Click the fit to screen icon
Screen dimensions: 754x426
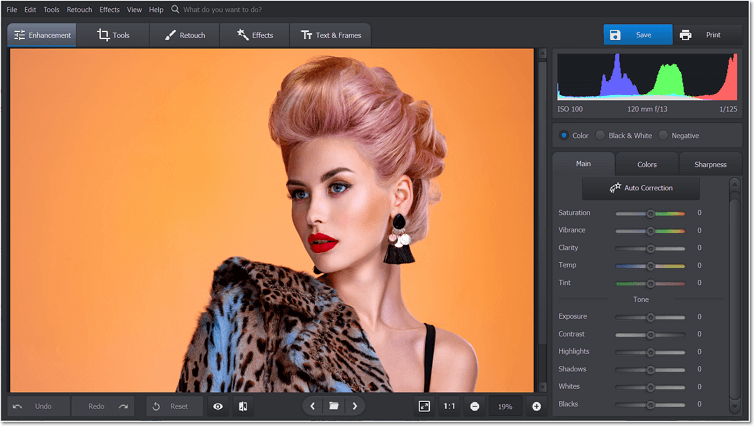(x=424, y=406)
